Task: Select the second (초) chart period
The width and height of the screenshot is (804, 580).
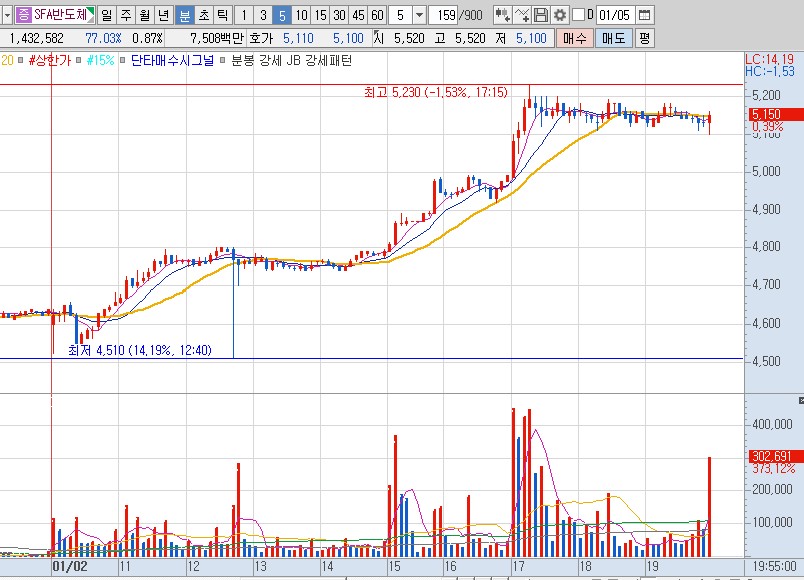Action: (204, 15)
